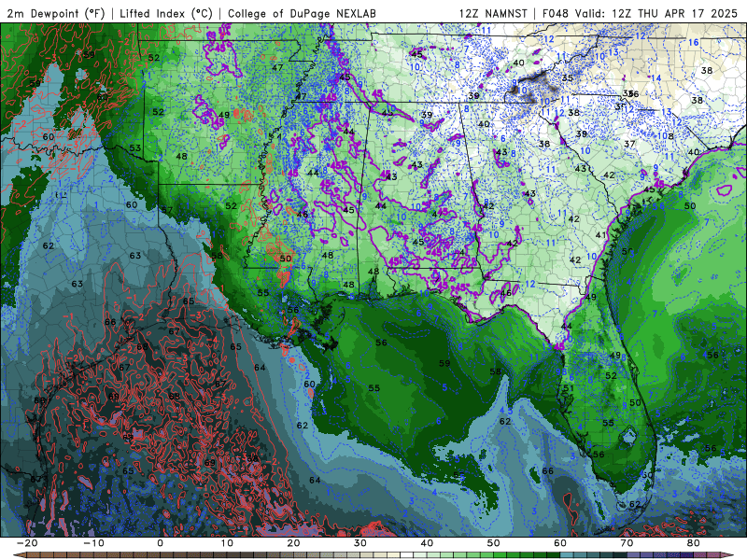The width and height of the screenshot is (747, 560).
Task: Click the 40 label on the color scale
Action: point(427,543)
